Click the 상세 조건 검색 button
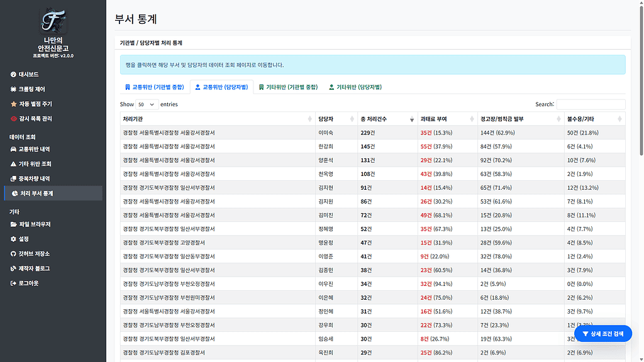The width and height of the screenshot is (644, 362). (602, 334)
